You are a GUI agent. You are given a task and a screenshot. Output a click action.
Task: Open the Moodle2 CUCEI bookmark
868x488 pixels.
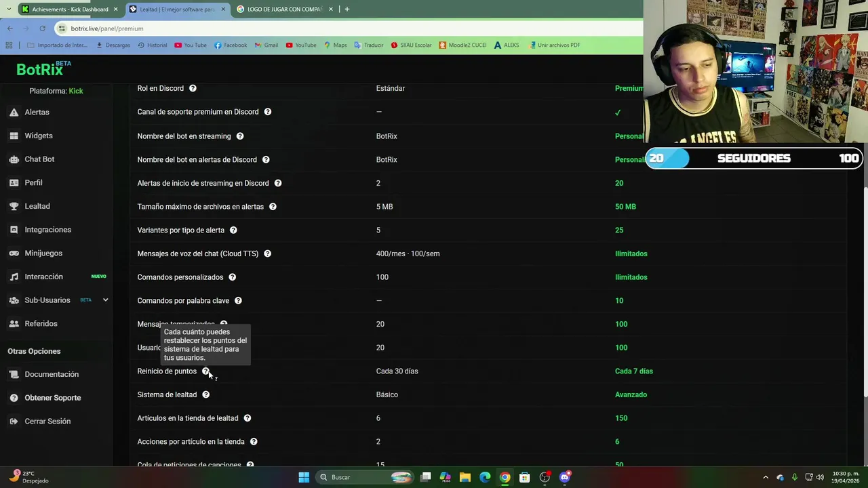462,45
